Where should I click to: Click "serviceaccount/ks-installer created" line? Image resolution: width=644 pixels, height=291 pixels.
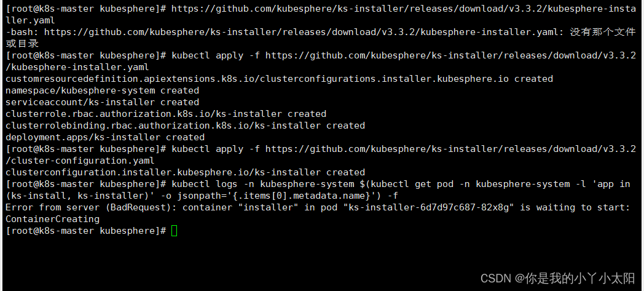(102, 102)
